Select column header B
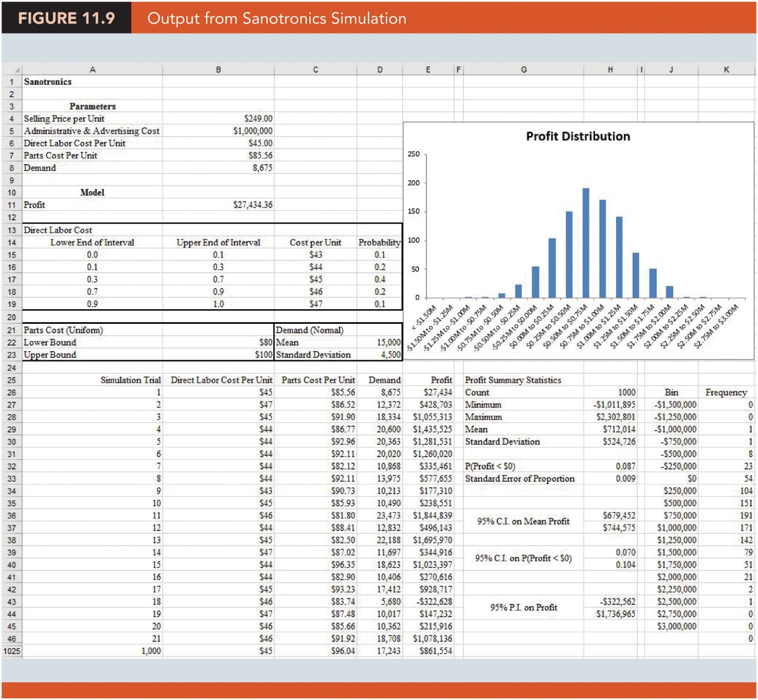 218,69
